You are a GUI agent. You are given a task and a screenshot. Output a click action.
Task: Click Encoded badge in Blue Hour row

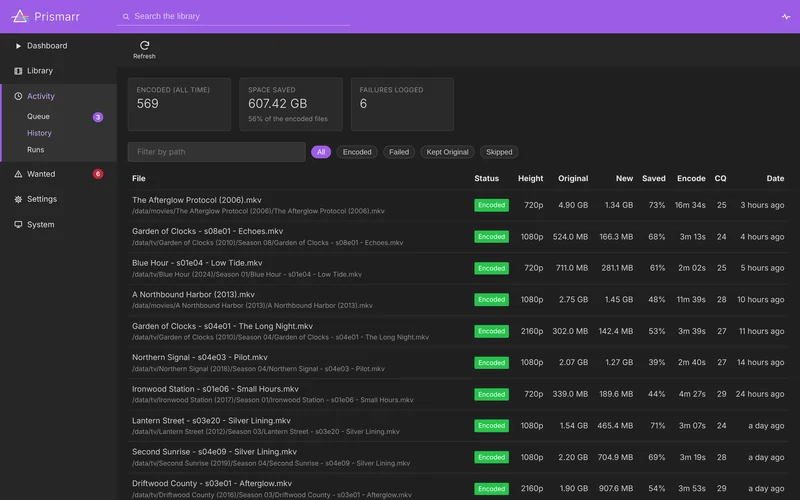click(x=491, y=268)
